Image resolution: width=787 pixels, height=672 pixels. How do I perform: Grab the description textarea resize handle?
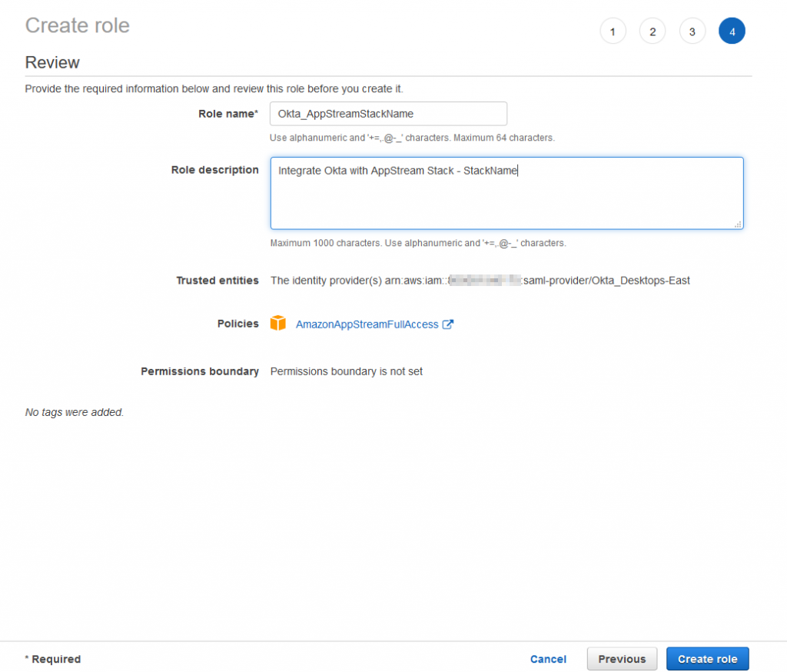(x=738, y=225)
